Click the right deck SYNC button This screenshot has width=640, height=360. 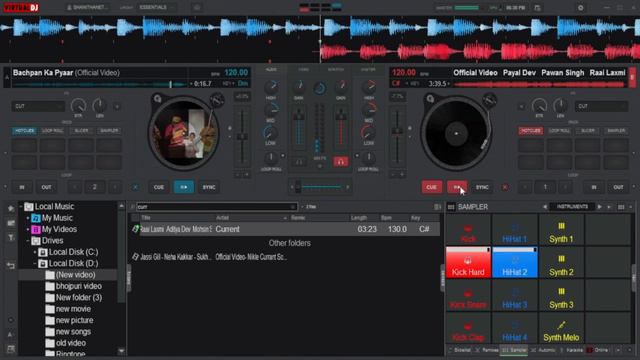(482, 187)
